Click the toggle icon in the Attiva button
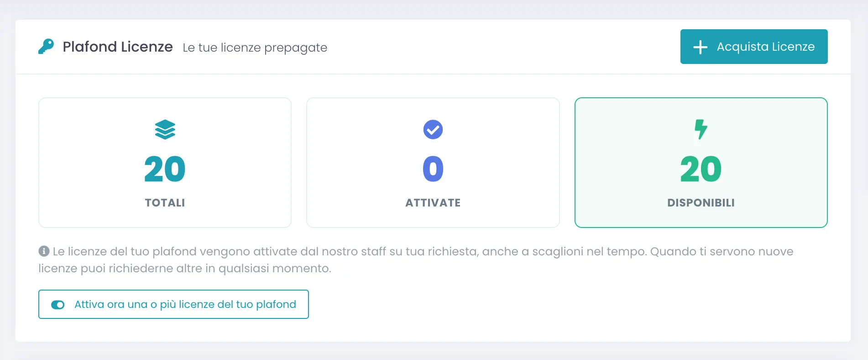The image size is (868, 360). tap(58, 305)
